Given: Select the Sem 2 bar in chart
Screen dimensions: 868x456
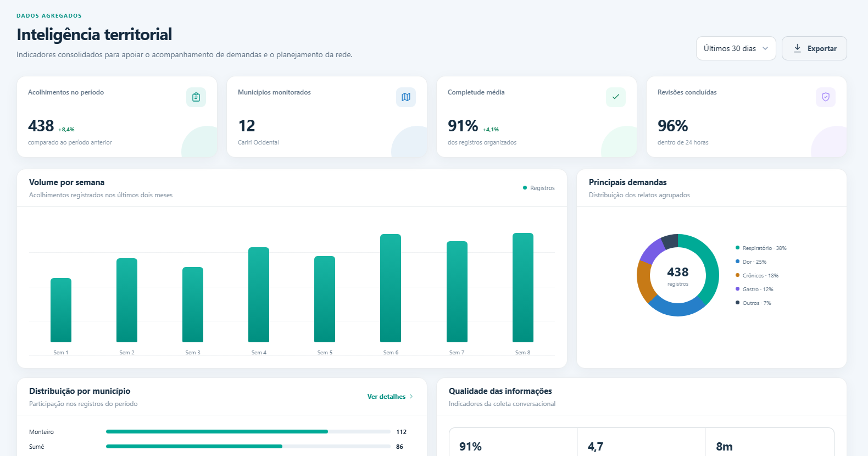Looking at the screenshot, I should click(127, 301).
